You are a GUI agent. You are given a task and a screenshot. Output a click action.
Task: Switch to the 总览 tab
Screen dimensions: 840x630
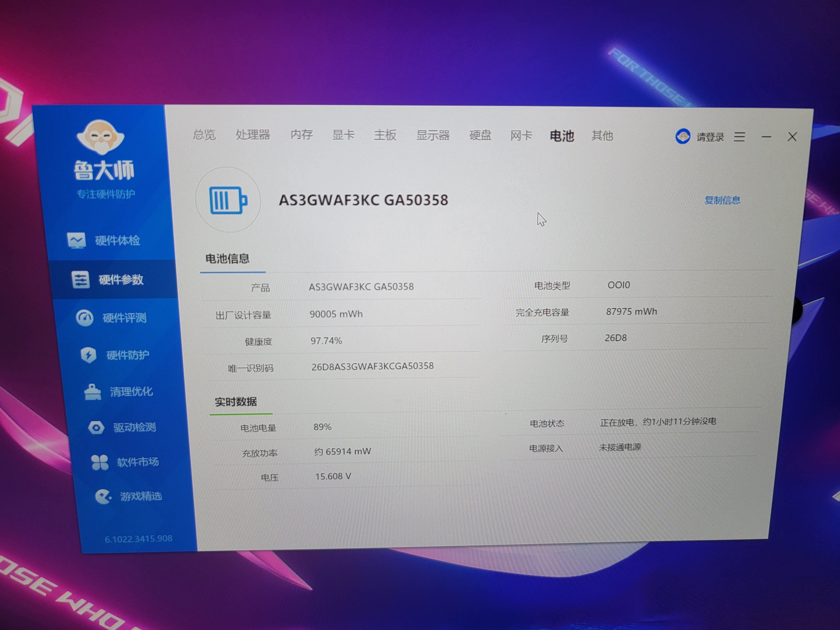click(204, 134)
